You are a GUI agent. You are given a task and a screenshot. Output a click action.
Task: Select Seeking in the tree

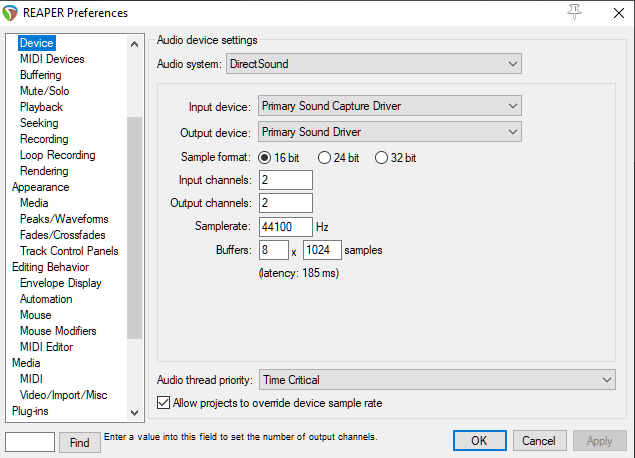[39, 123]
